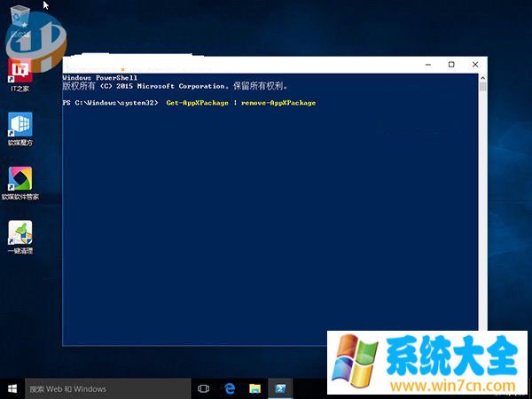Open Task View from the taskbar

pos(203,388)
